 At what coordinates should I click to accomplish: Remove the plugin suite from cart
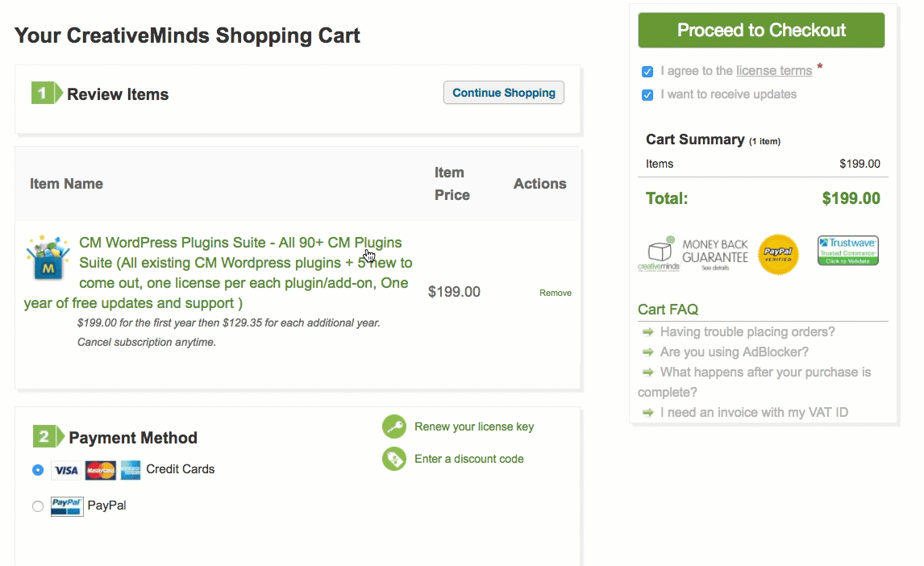click(556, 293)
